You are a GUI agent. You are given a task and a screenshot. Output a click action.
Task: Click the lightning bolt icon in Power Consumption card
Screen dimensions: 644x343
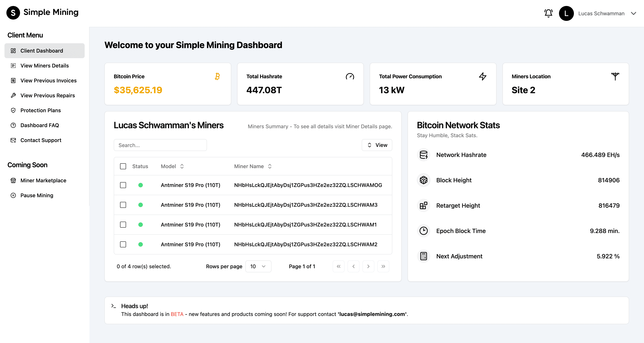click(x=483, y=76)
